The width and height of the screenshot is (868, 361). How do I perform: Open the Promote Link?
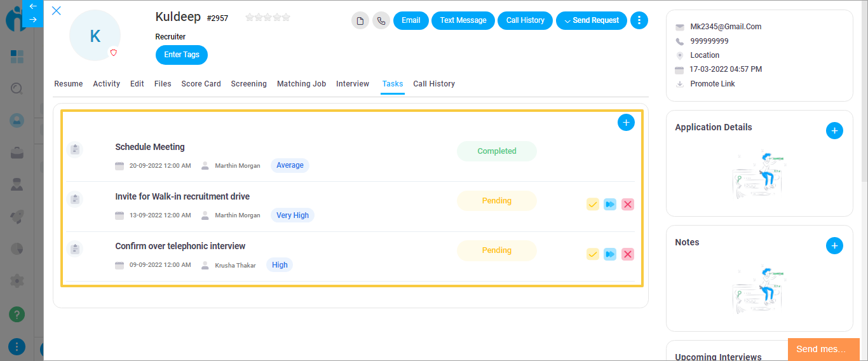[x=712, y=84]
